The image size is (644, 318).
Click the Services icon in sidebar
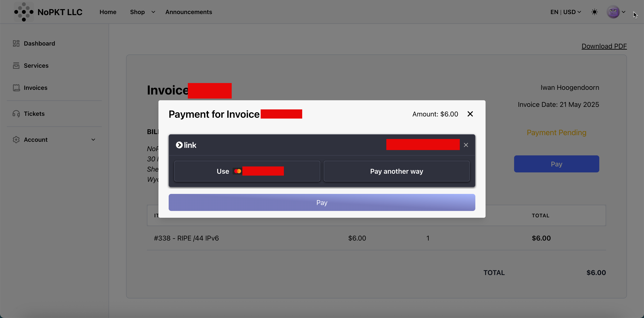tap(16, 65)
